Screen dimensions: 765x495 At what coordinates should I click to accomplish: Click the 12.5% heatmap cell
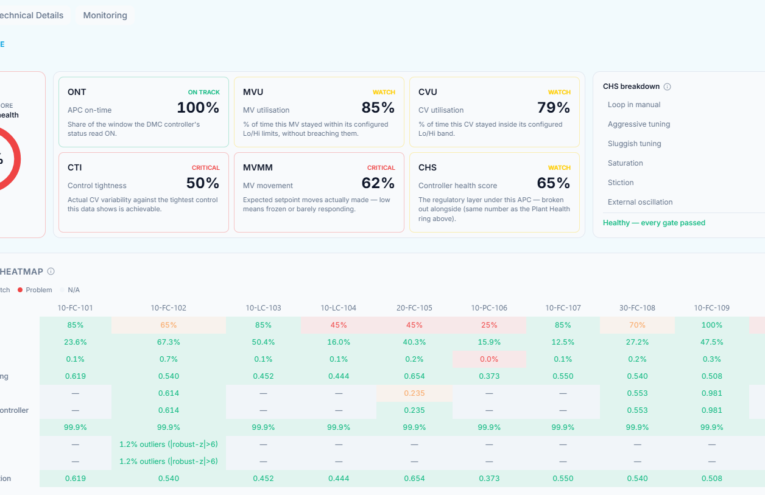563,342
